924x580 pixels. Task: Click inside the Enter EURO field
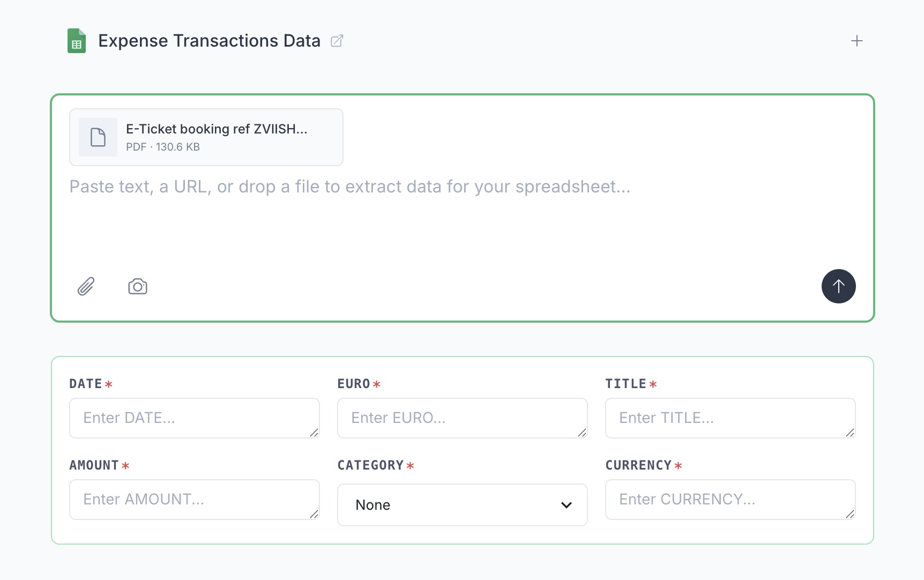[462, 418]
